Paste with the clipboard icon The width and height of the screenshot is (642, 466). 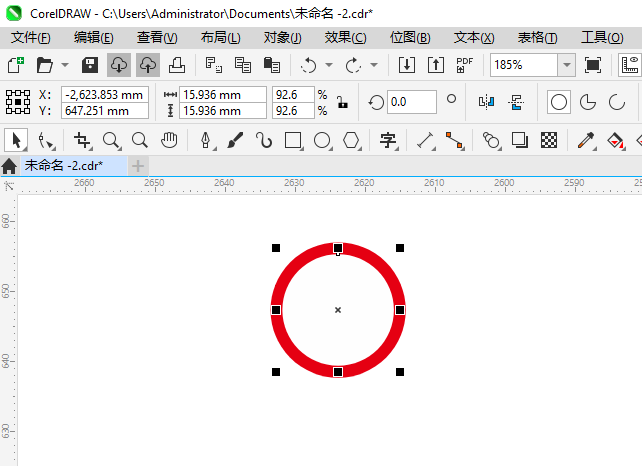pos(271,65)
